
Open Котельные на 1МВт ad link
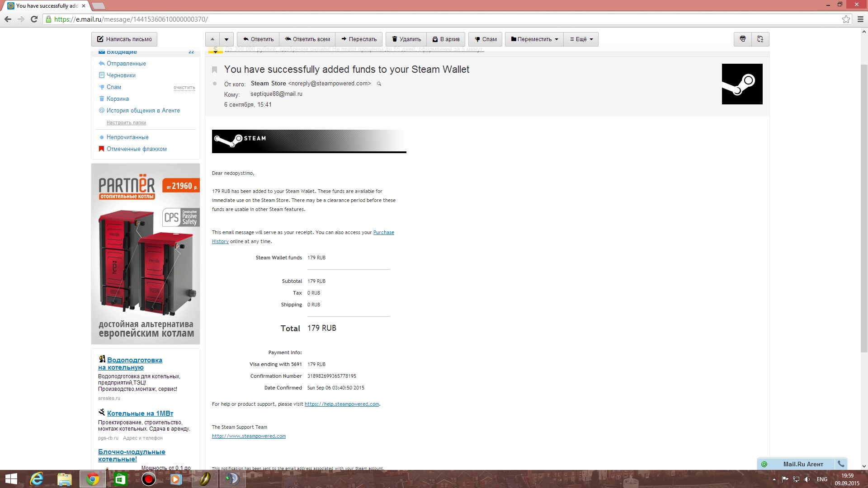[x=140, y=413]
